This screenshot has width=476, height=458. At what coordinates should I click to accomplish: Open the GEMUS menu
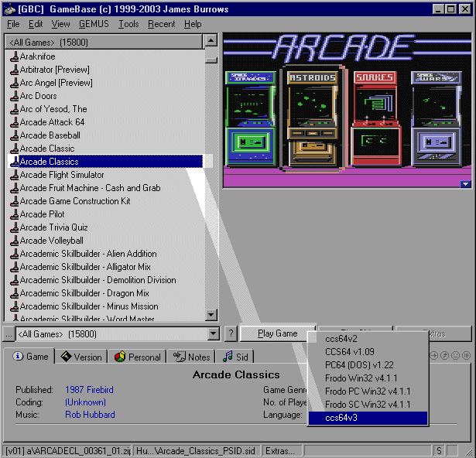[x=94, y=24]
